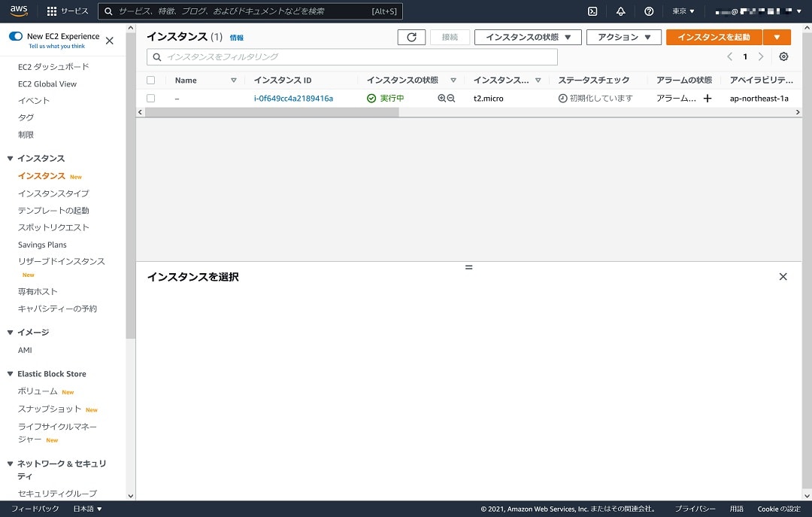Open スポットリクエスト in sidebar
The height and width of the screenshot is (517, 812).
point(53,227)
